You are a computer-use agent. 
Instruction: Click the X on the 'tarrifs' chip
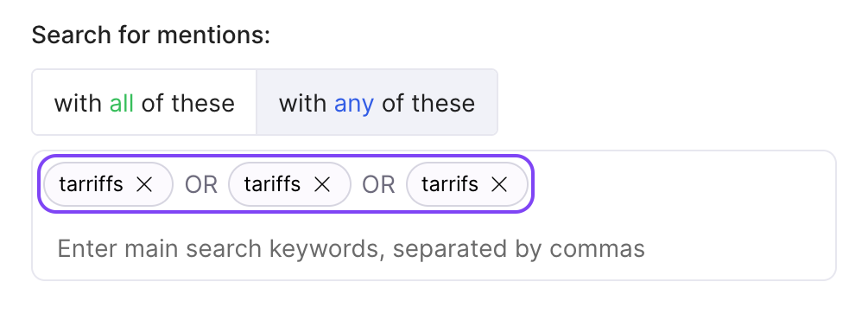(499, 184)
